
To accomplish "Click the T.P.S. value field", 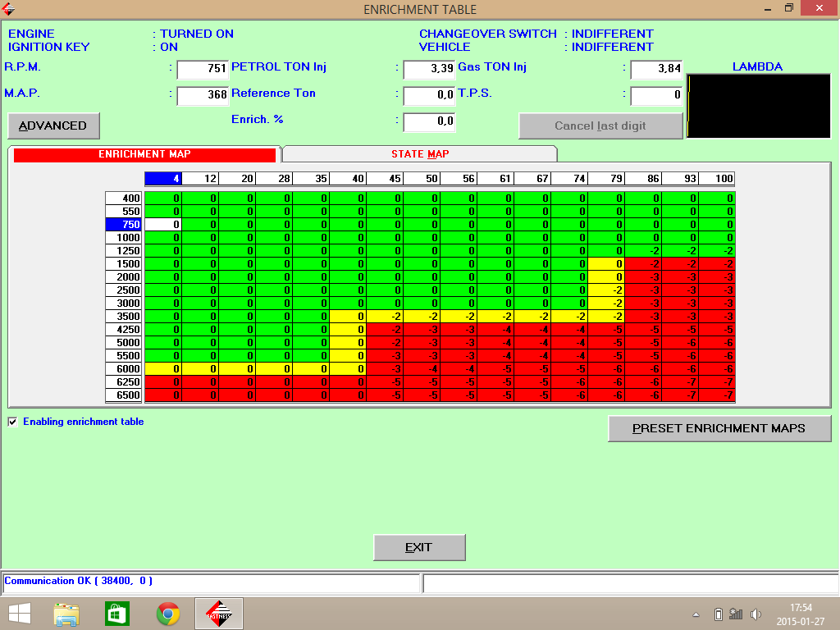I will [656, 95].
